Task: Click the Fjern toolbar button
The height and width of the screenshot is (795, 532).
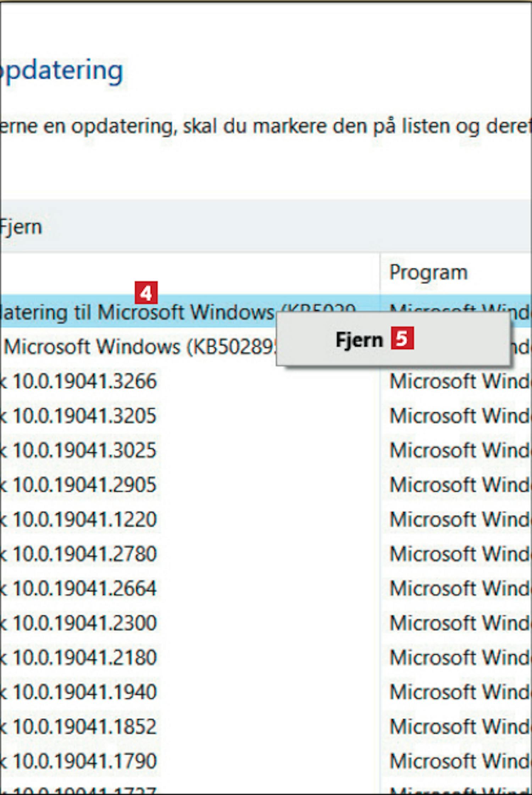Action: (21, 227)
